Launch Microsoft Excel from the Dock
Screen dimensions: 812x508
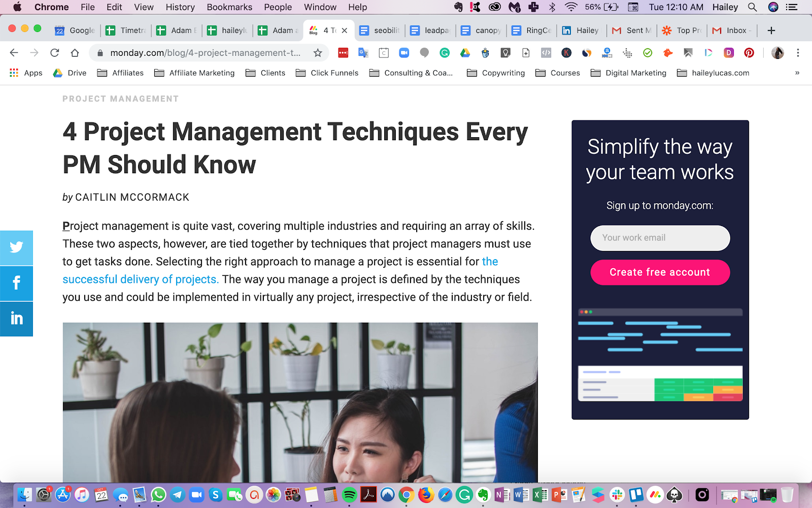coord(540,494)
